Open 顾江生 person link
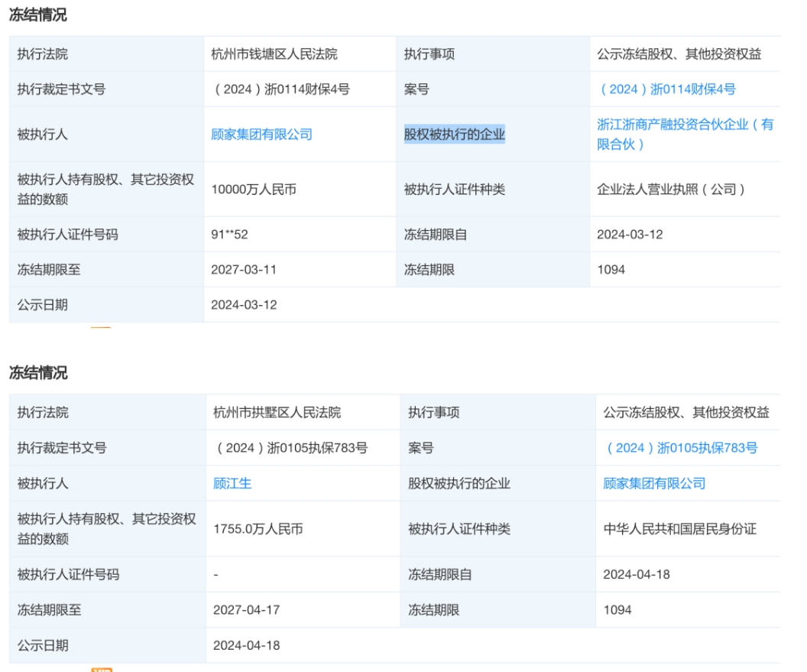The width and height of the screenshot is (807, 672). click(232, 483)
